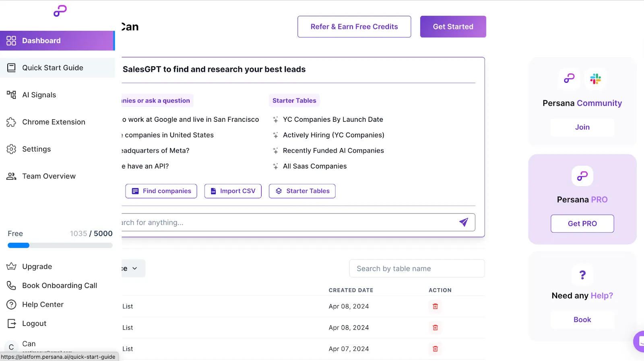Image resolution: width=644 pixels, height=361 pixels.
Task: Click Refer & Earn Free Credits button
Action: click(x=354, y=27)
